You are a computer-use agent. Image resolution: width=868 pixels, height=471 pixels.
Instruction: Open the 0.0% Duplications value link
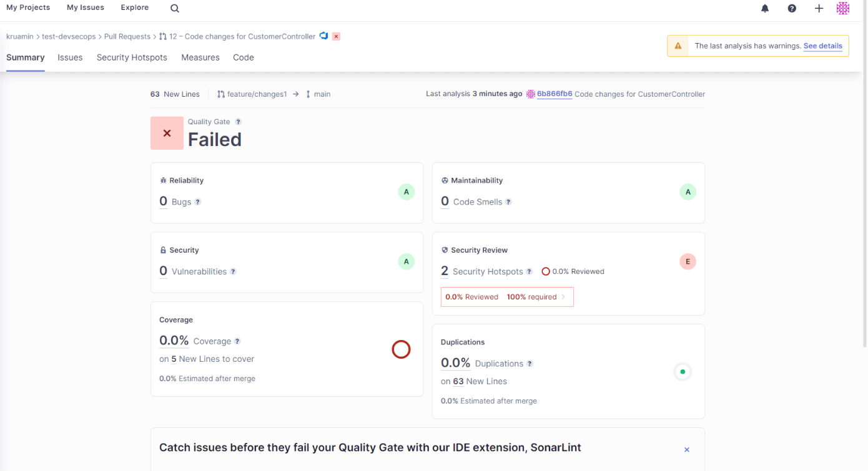(455, 363)
